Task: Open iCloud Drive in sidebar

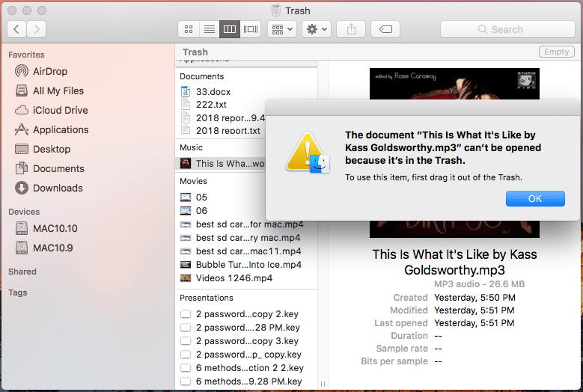Action: (x=60, y=111)
